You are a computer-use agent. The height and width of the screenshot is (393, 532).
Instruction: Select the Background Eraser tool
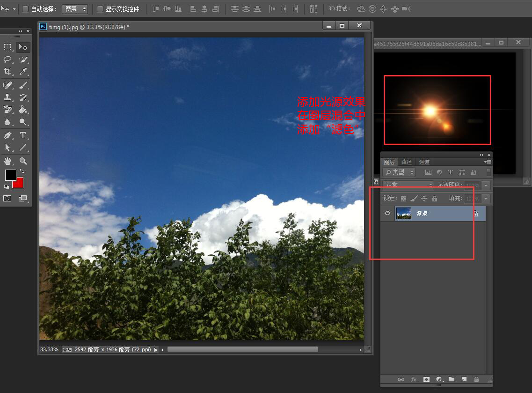click(x=7, y=110)
